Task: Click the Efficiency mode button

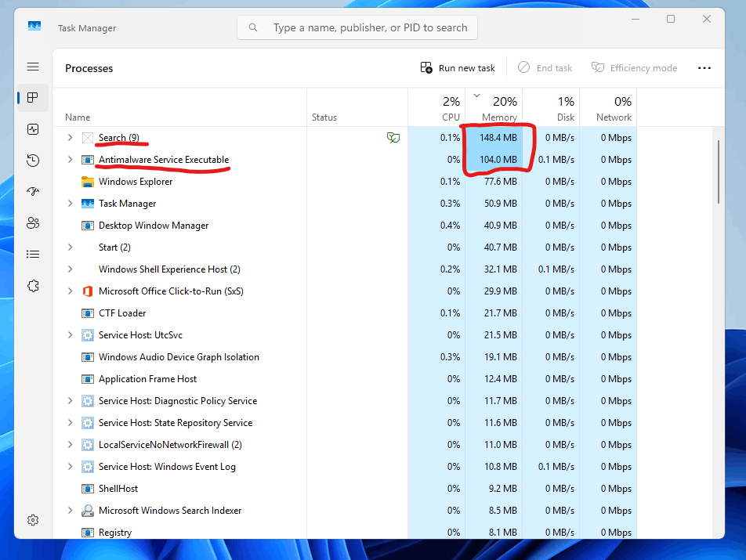Action: click(x=634, y=68)
